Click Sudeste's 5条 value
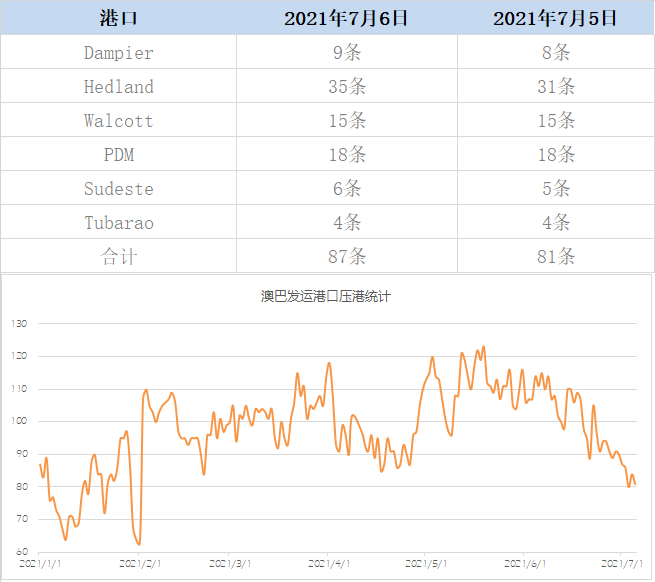655x582 pixels. click(556, 188)
